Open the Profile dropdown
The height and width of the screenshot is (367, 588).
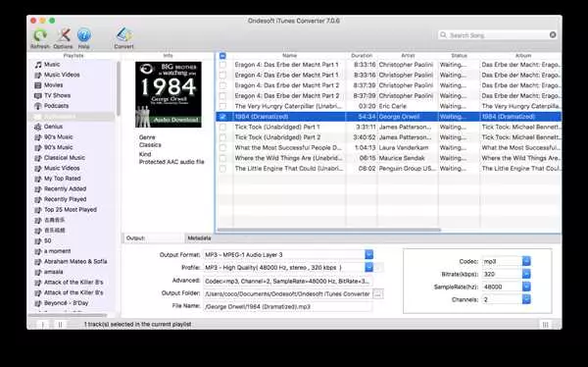click(369, 268)
